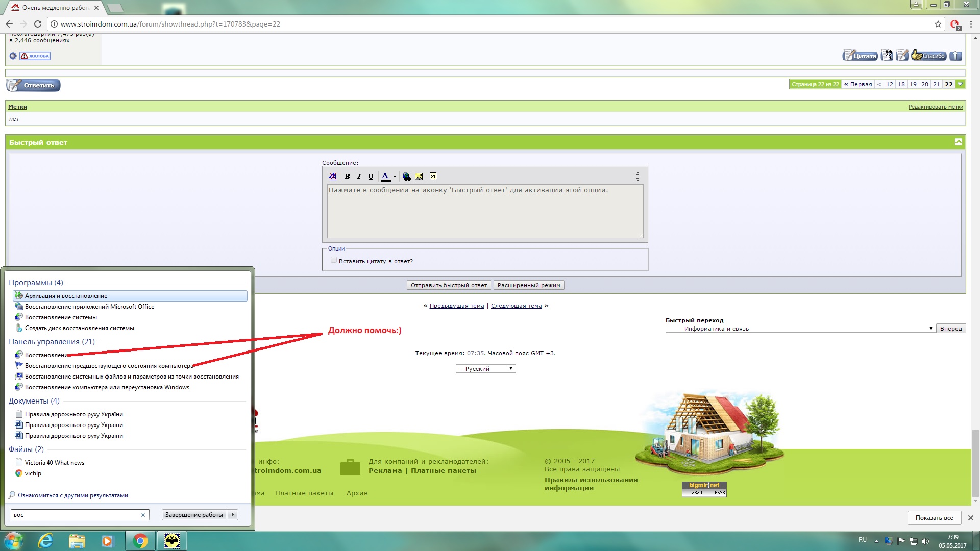This screenshot has height=551, width=980.
Task: Open page 21 of the thread
Action: pyautogui.click(x=937, y=84)
